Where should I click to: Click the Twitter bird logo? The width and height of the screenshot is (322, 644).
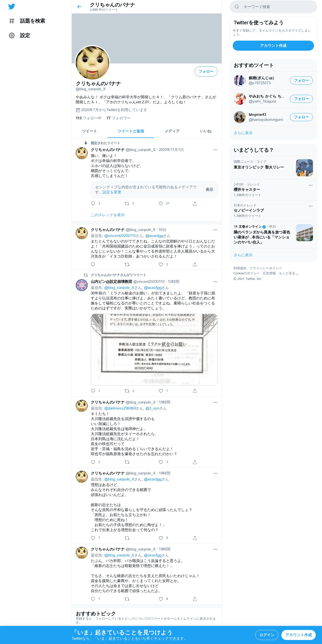[x=12, y=7]
